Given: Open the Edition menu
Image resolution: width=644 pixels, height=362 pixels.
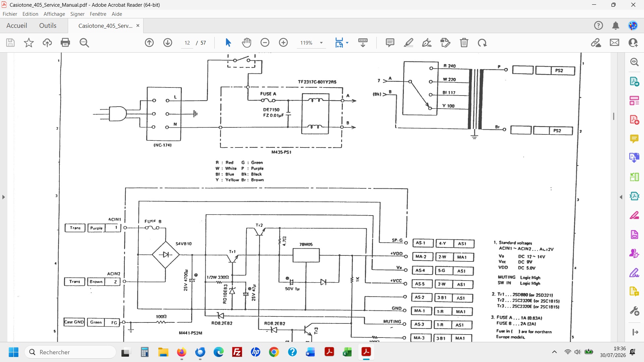Looking at the screenshot, I should (30, 14).
